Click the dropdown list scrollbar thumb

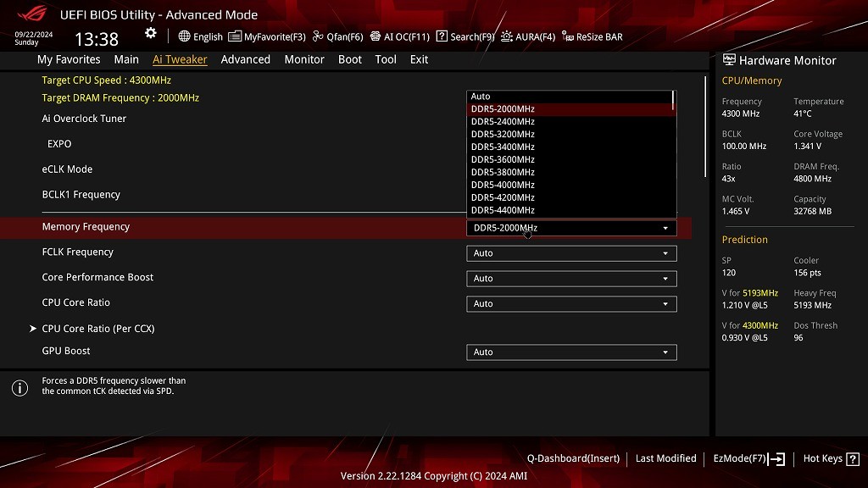point(674,101)
